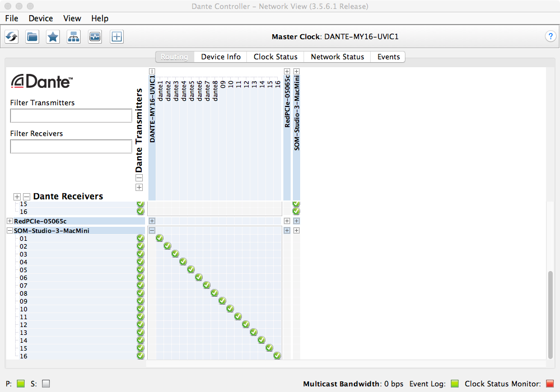The width and height of the screenshot is (560, 392).
Task: Switch to the Device Info tab
Action: click(221, 57)
